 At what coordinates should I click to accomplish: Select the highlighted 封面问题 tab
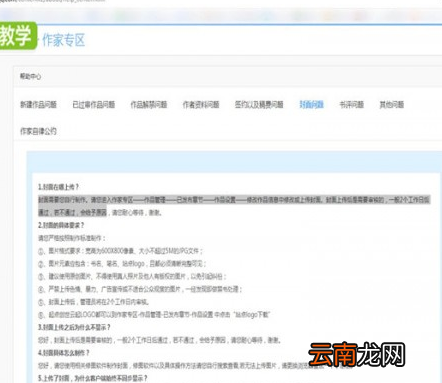tap(312, 105)
